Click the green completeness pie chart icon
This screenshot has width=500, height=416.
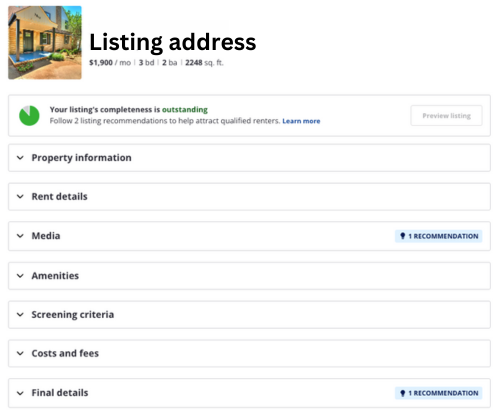click(29, 116)
